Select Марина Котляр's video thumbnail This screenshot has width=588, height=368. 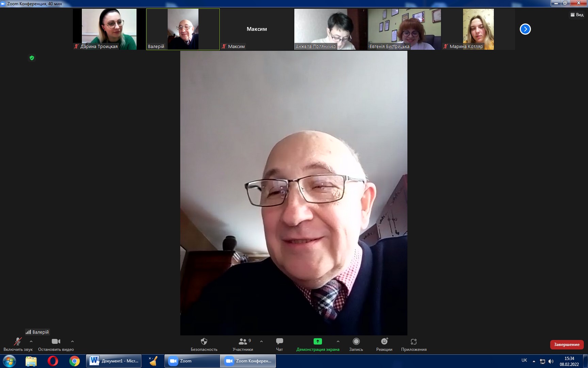pyautogui.click(x=478, y=29)
